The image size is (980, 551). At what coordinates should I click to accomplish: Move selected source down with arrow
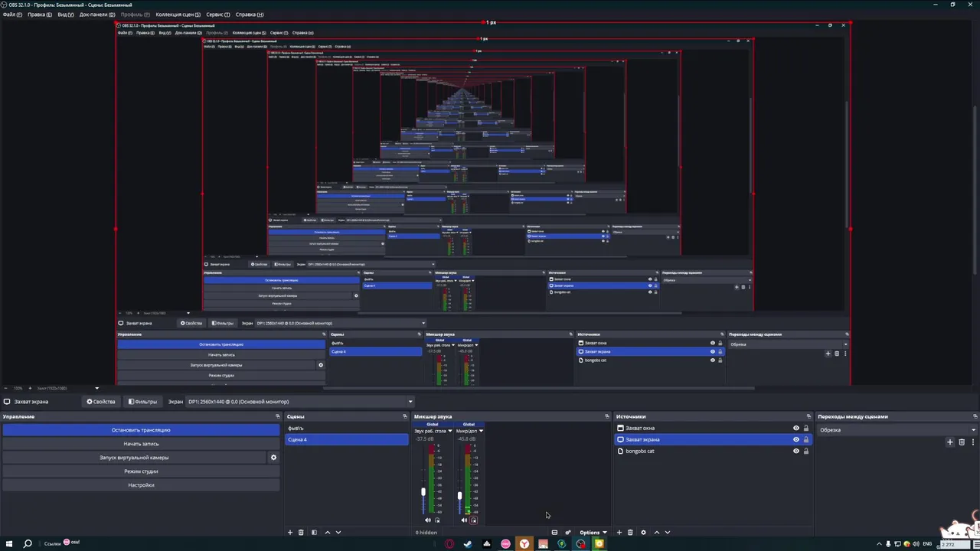[x=667, y=532]
